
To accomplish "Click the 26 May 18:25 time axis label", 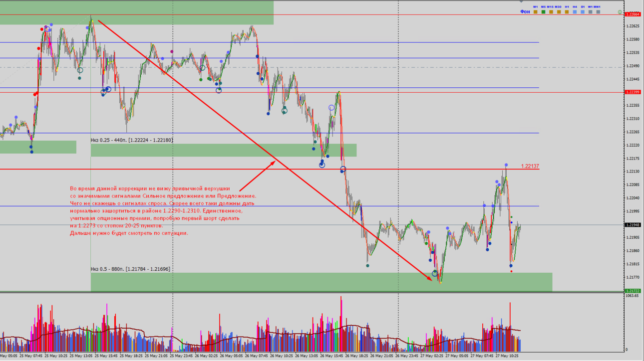I will tap(356, 356).
